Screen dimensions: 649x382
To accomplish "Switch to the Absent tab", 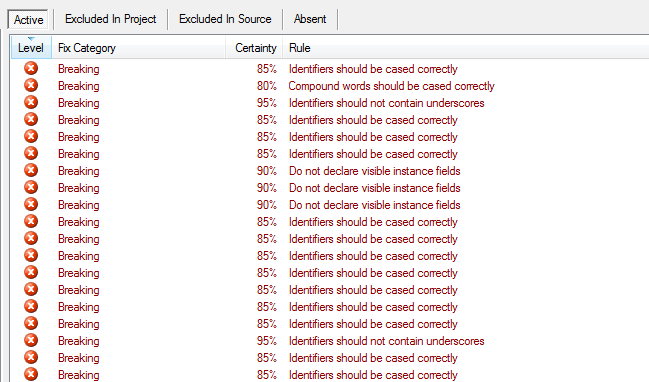I will [x=310, y=19].
